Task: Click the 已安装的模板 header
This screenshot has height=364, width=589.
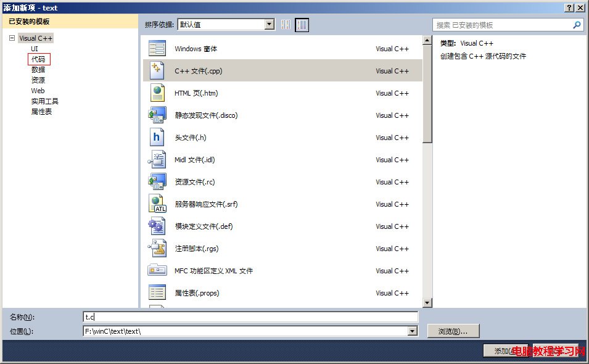Action: [x=30, y=22]
